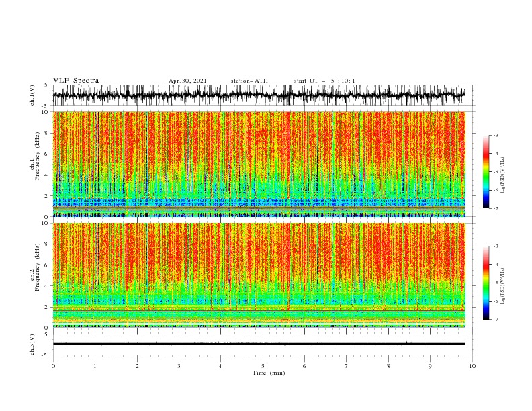Click the '6' kHz tick of ch.1 spectrogram

pos(46,154)
